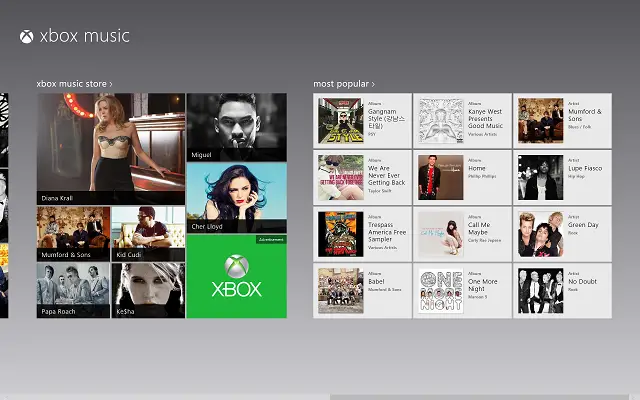Select the Green Day artist card

tap(562, 234)
